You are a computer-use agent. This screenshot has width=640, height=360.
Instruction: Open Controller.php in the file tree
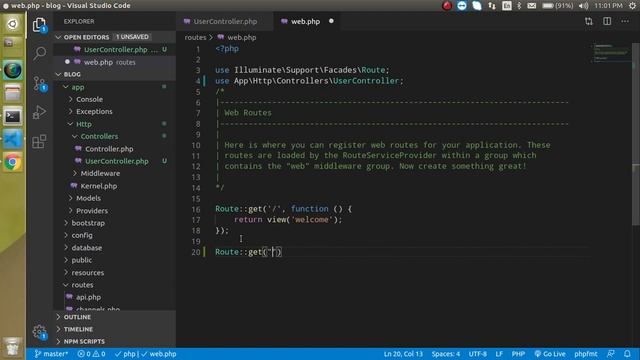109,149
